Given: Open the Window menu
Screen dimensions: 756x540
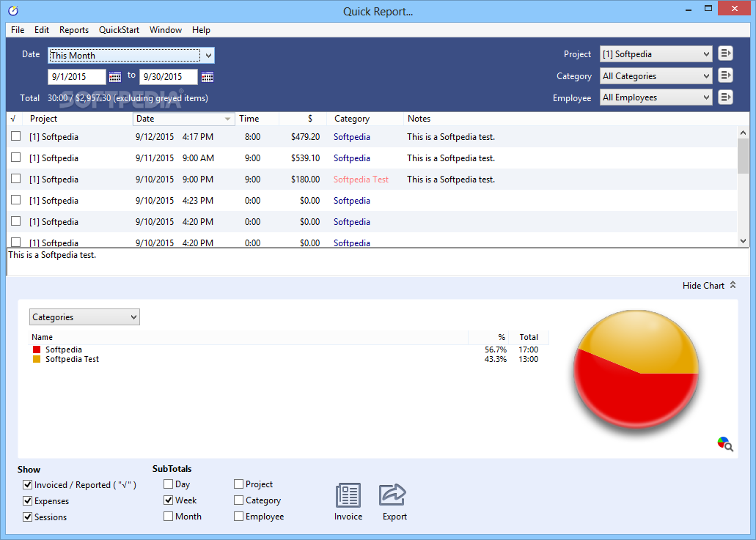Looking at the screenshot, I should point(166,30).
